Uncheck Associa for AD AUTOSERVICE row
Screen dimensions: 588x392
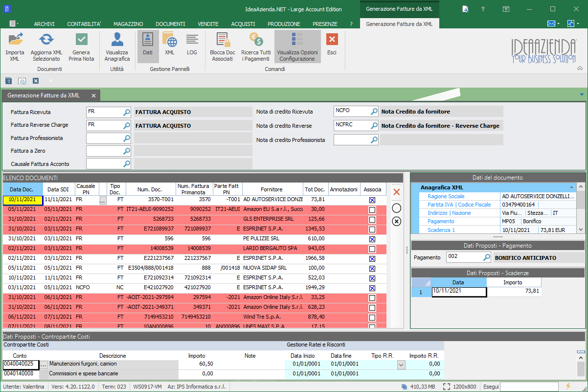tap(372, 200)
